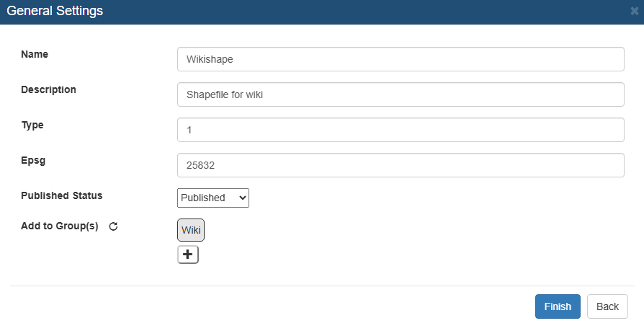Click the Type label
Image resolution: width=644 pixels, height=331 pixels.
pos(32,125)
